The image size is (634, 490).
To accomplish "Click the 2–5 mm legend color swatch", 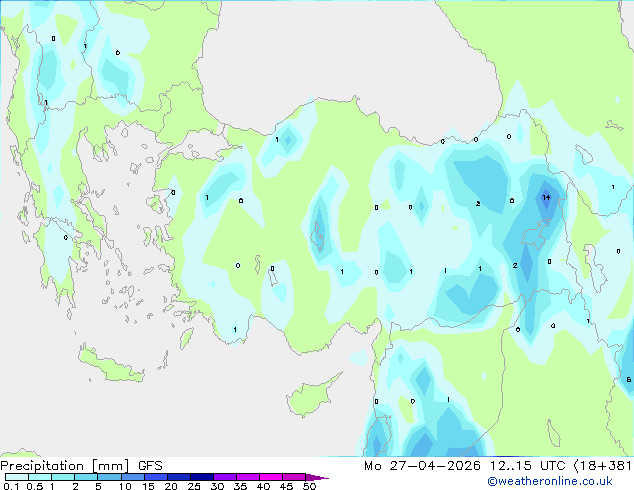I will pos(86,477).
